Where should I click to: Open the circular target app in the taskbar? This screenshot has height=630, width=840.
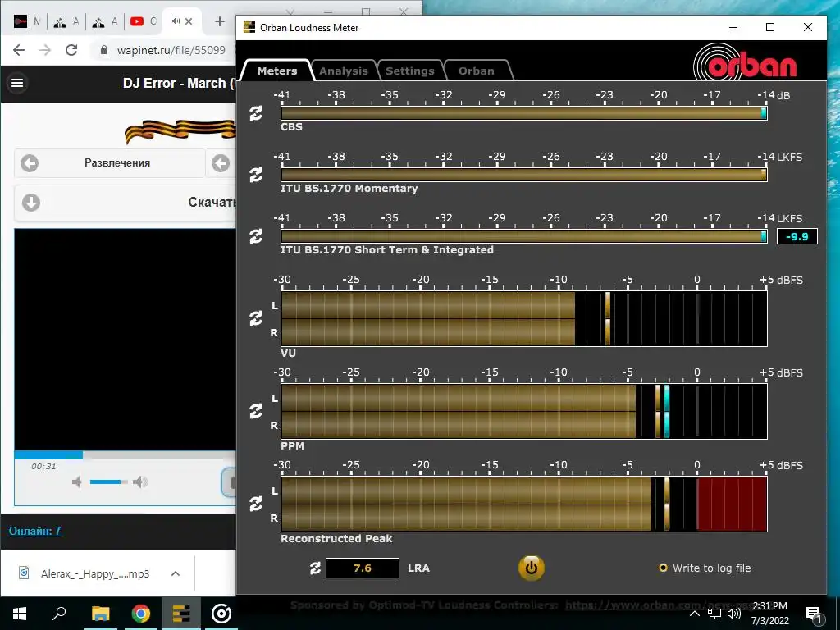click(x=221, y=614)
